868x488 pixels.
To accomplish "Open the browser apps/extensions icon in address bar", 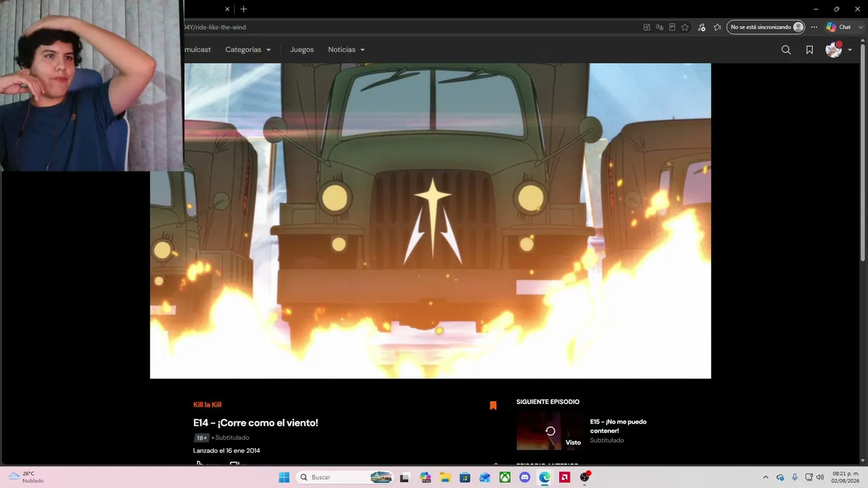I will [647, 27].
